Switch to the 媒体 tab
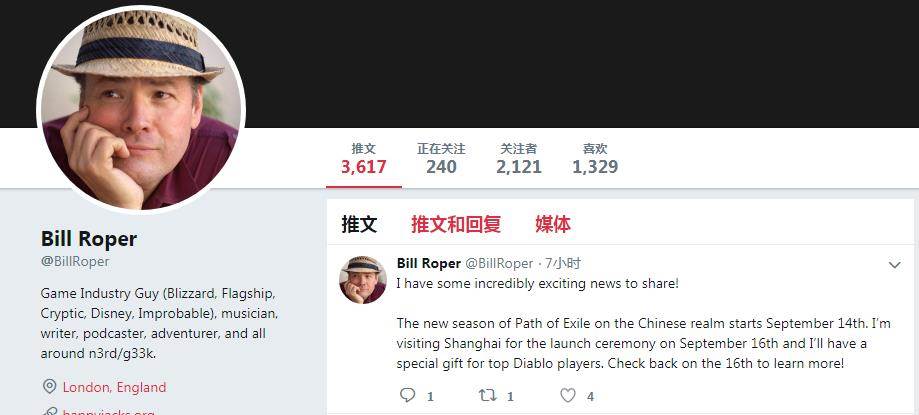919x415 pixels. [553, 224]
